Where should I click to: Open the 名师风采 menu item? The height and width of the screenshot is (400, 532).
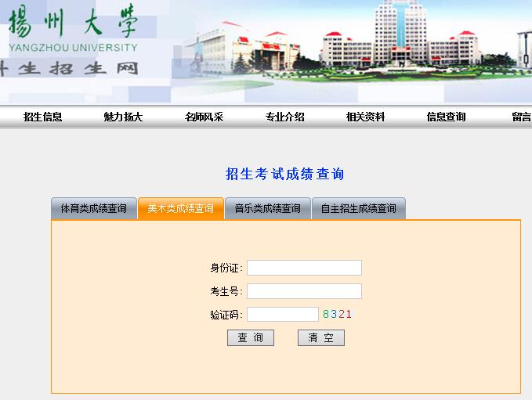point(204,117)
